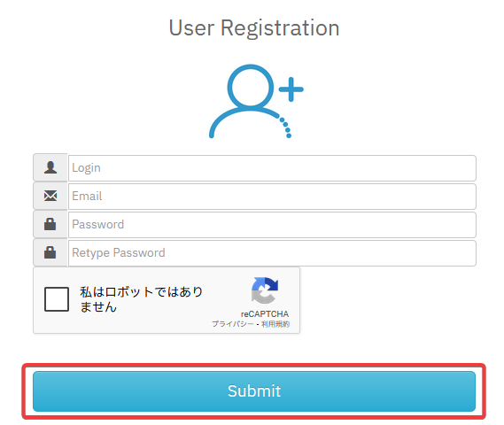
Task: Click the User Registration heading
Action: (x=254, y=28)
